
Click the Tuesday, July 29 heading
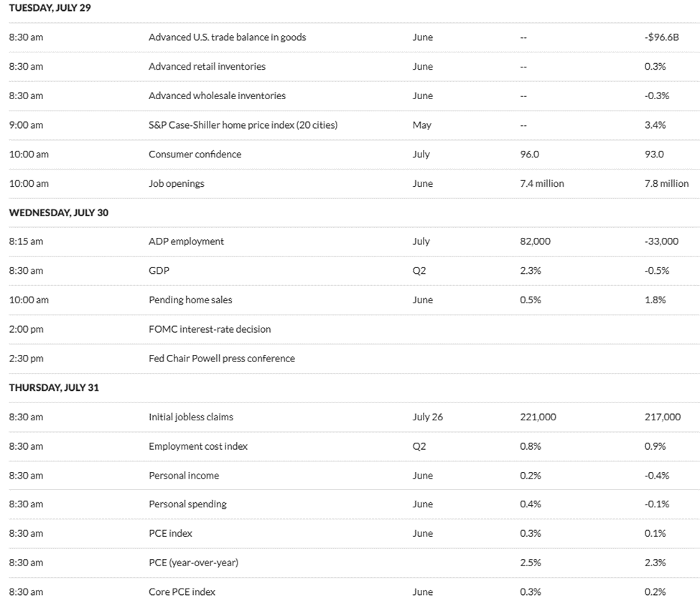coord(50,8)
